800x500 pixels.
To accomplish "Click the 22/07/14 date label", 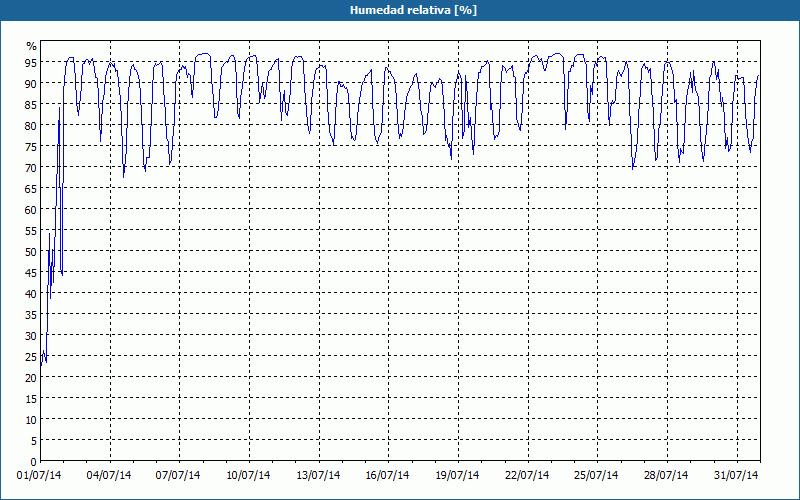I will [527, 476].
